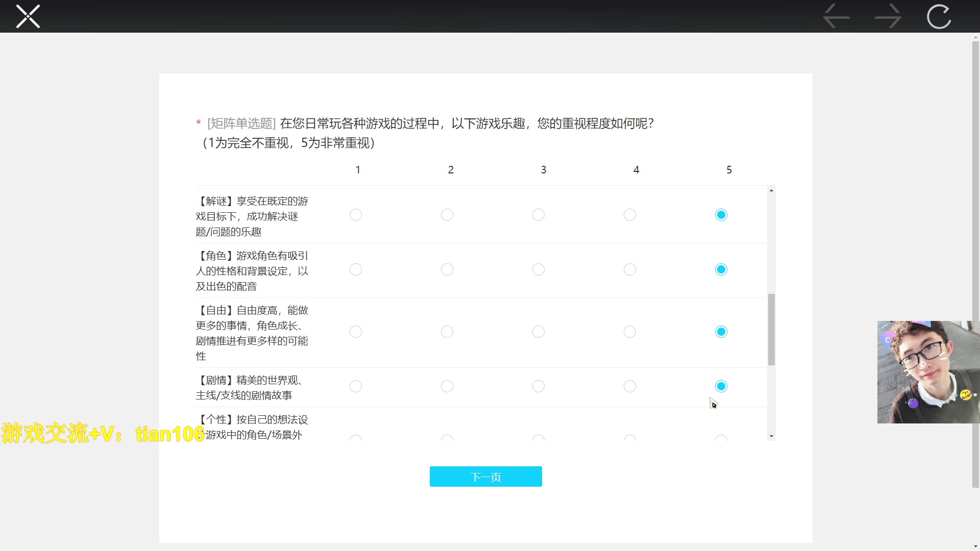This screenshot has height=551, width=980.
Task: Click the inner scrollbar of the matrix table
Action: 772,327
